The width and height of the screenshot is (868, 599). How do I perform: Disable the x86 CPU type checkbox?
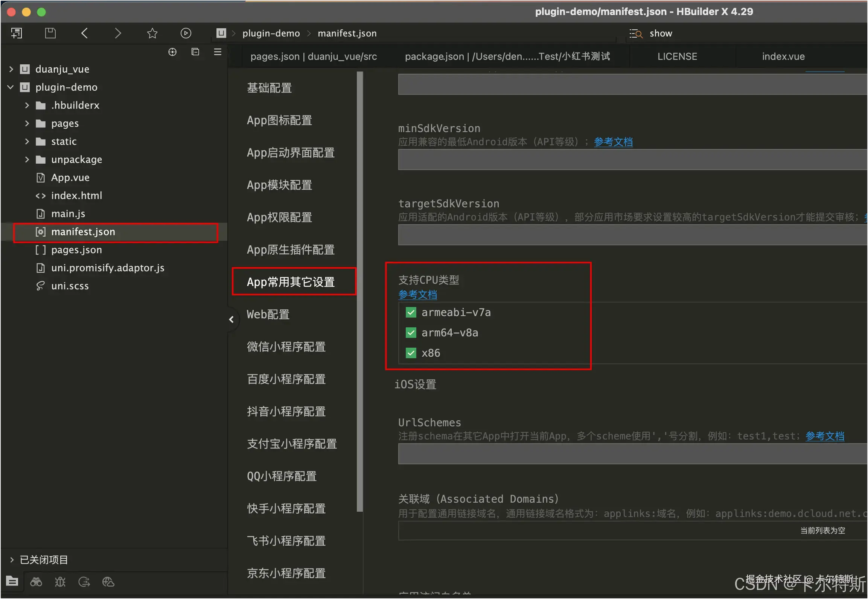coord(411,353)
